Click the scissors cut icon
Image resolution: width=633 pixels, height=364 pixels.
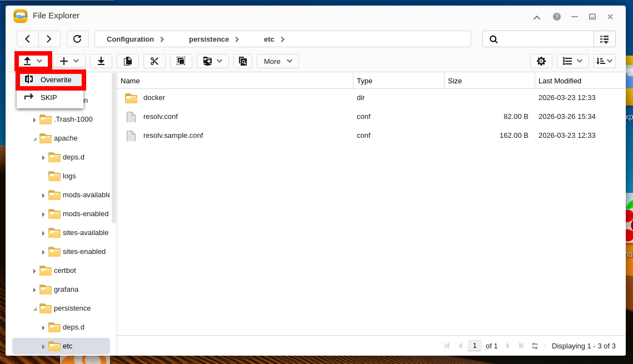click(154, 61)
